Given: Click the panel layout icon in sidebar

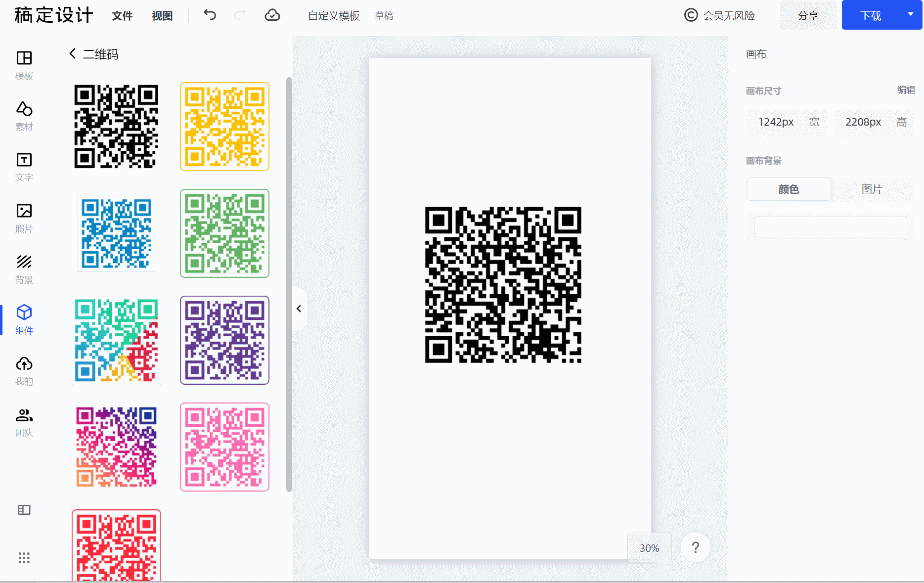Looking at the screenshot, I should [x=24, y=510].
